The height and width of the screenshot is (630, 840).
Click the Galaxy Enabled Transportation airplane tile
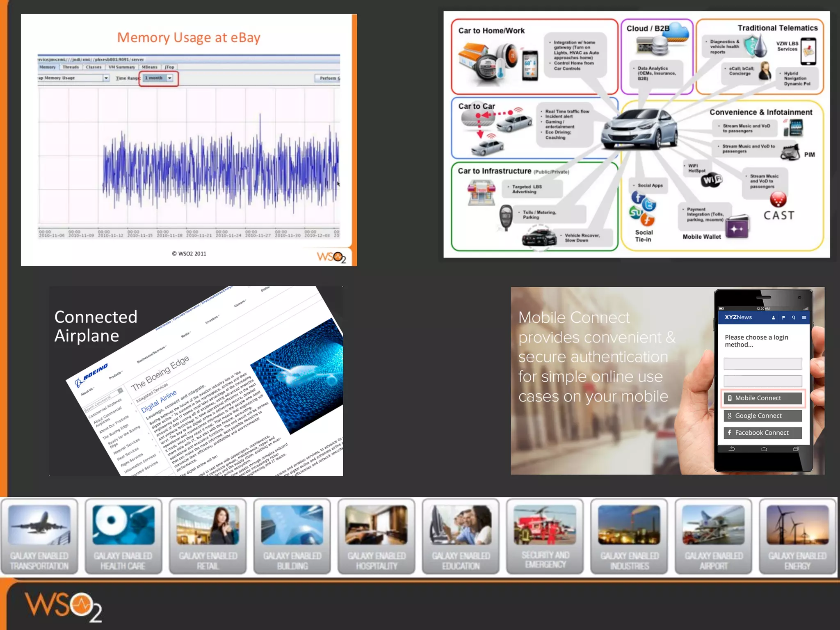(39, 536)
